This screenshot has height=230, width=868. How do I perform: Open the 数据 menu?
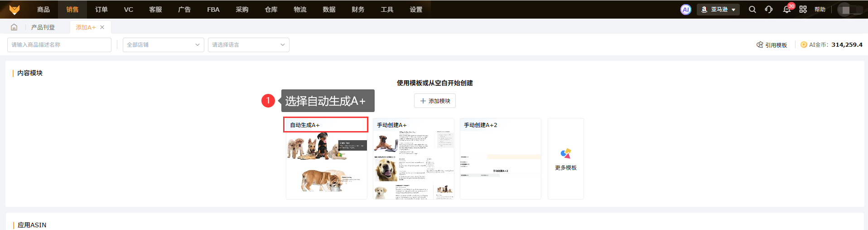click(329, 10)
